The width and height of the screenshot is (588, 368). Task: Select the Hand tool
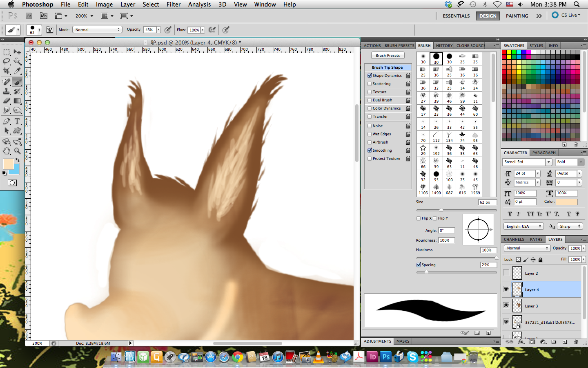tap(7, 151)
